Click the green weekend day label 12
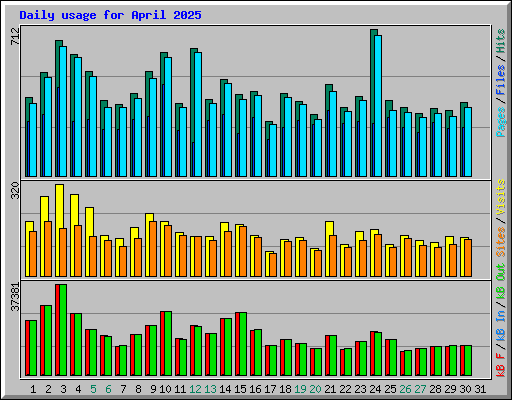Viewport: 512px width, 400px height. point(195,389)
